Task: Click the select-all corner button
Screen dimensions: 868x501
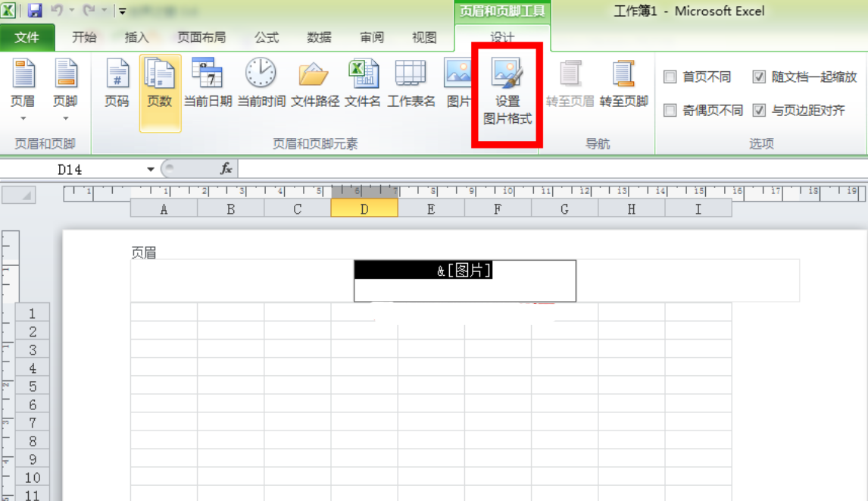Action: (19, 195)
